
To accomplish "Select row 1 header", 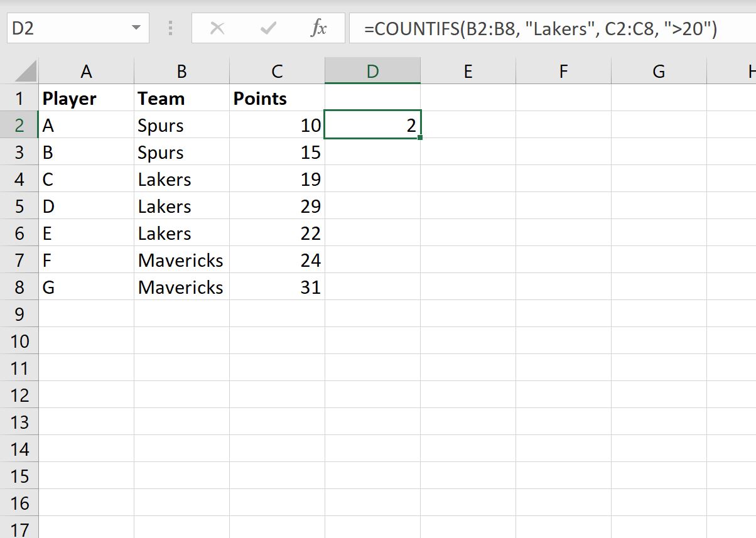I will (19, 98).
